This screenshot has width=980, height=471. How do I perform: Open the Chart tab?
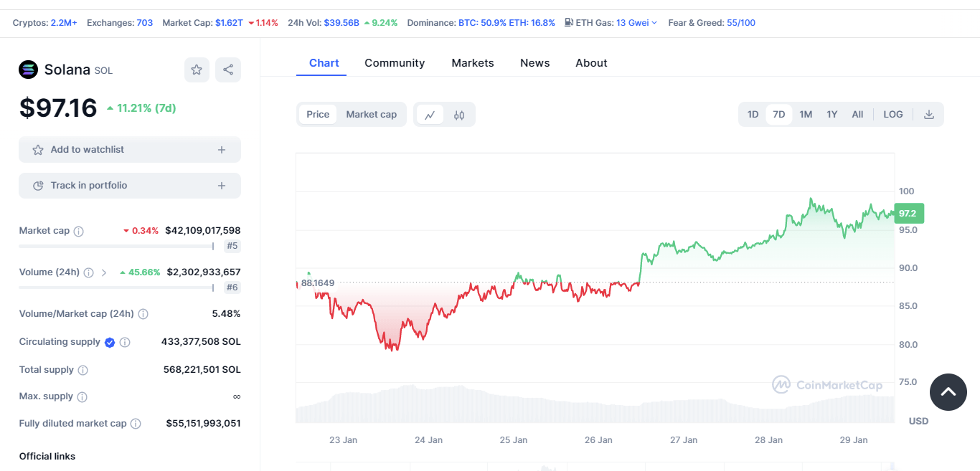(324, 63)
